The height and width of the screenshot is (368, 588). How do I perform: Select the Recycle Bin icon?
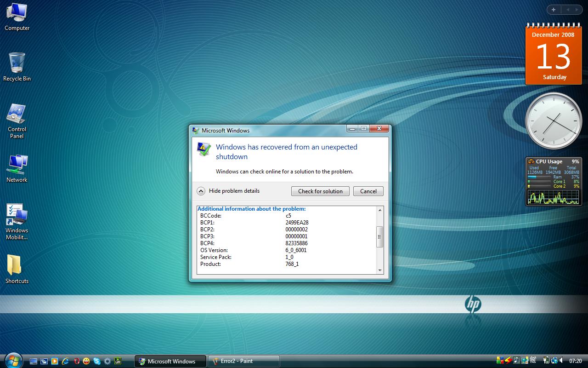pos(17,67)
